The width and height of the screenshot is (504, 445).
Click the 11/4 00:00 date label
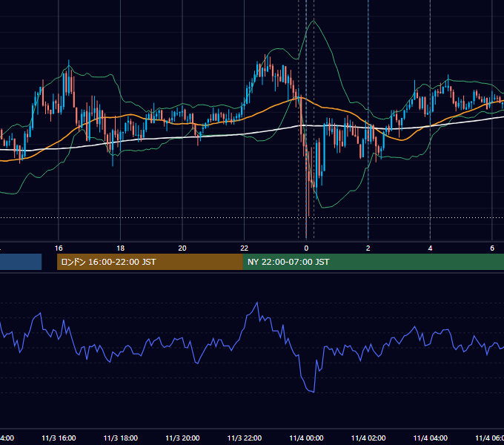[x=306, y=438]
